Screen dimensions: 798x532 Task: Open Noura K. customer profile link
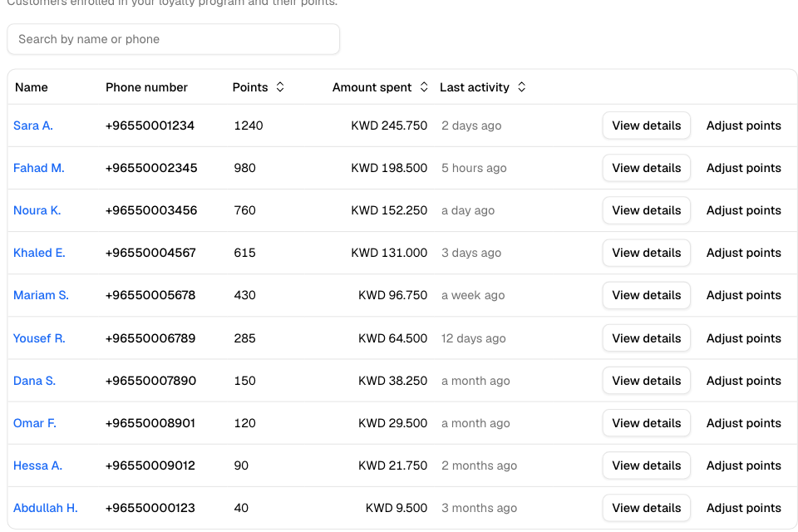tap(37, 210)
